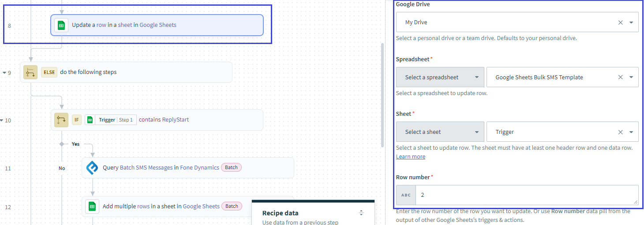644x225 pixels.
Task: Open step 11 Query Batch SMS Messages
Action: [x=188, y=168]
